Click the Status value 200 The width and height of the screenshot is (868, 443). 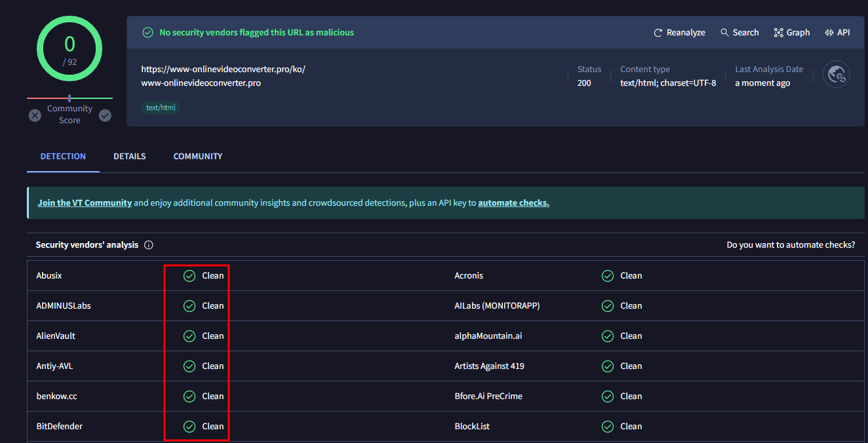pyautogui.click(x=584, y=83)
